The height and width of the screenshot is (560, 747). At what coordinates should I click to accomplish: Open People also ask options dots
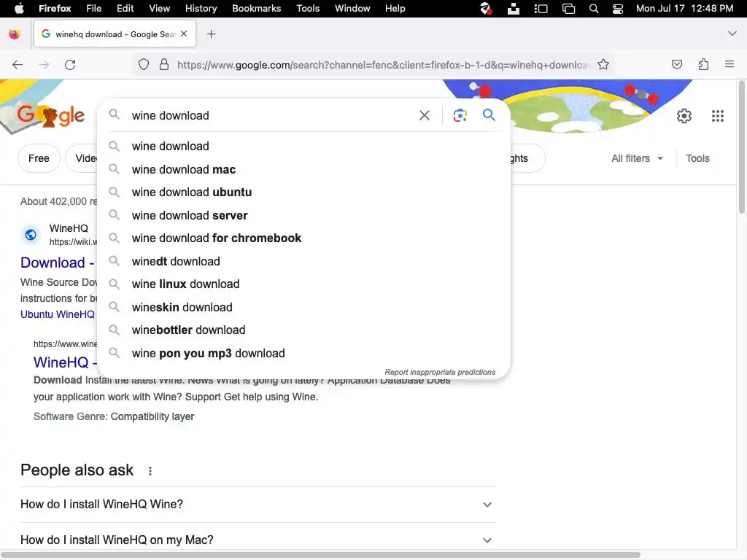tap(150, 471)
